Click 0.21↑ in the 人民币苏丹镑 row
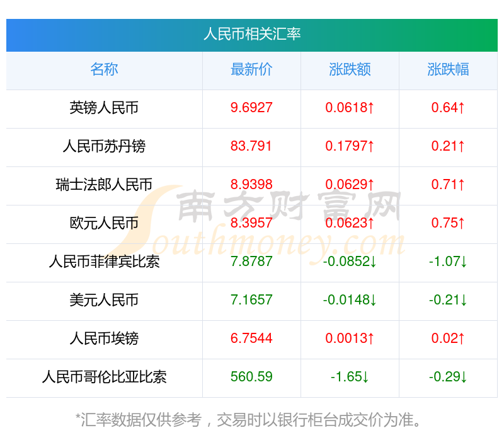Screen dimensions: 504x440 click(x=448, y=146)
